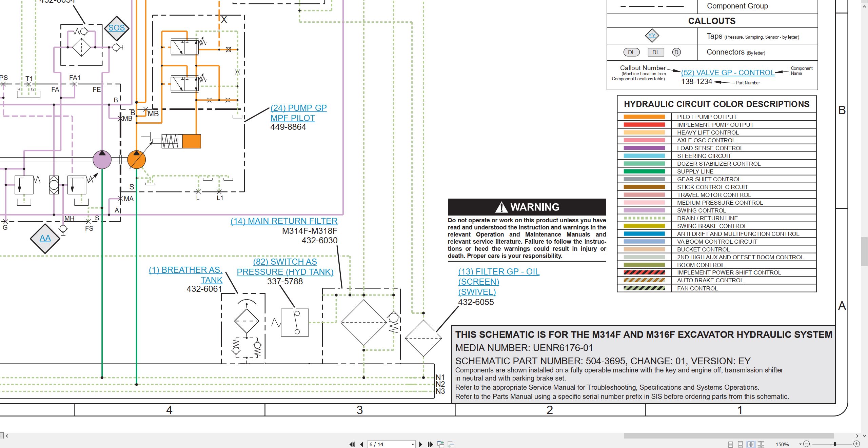Open the (1) BREATHER AS. TANK link

186,275
